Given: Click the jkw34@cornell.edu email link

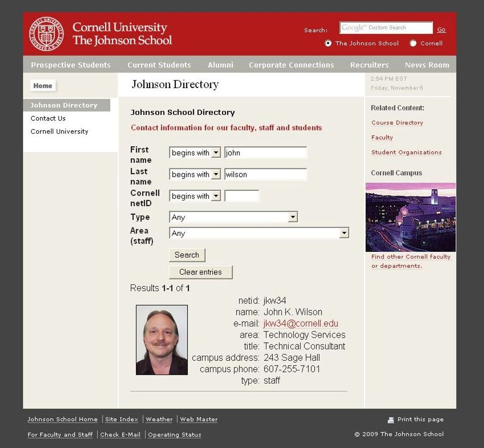Looking at the screenshot, I should pyautogui.click(x=301, y=324).
